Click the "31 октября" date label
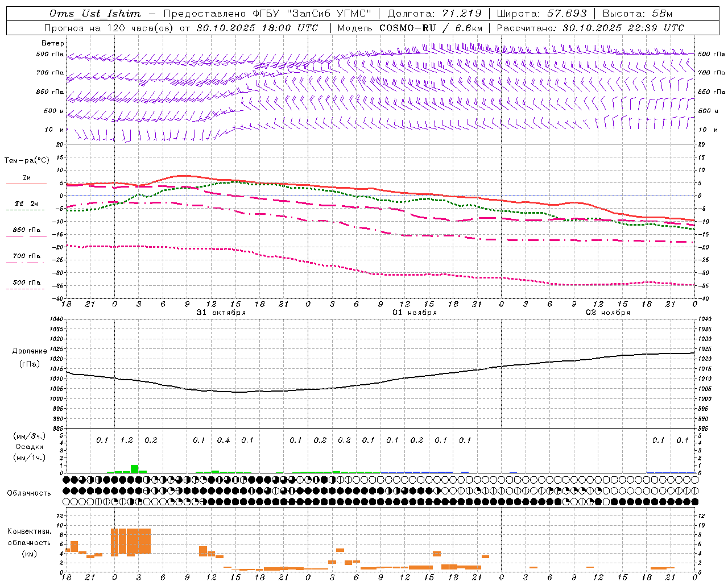 click(221, 313)
